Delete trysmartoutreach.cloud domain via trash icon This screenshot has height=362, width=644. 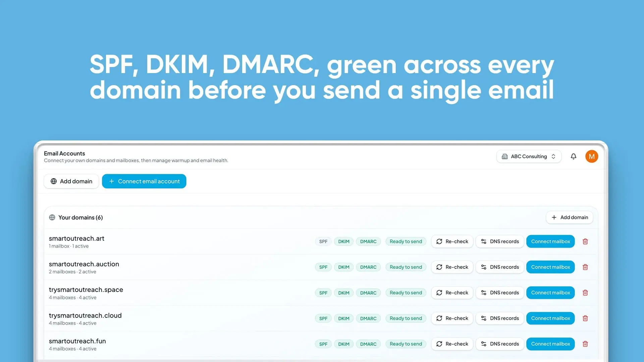(585, 318)
